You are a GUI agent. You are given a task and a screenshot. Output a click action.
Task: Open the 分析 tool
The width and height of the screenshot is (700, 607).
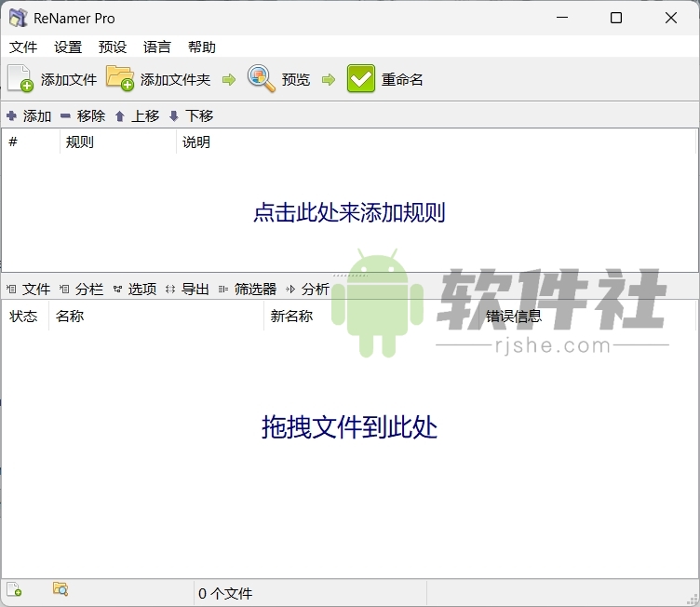316,289
